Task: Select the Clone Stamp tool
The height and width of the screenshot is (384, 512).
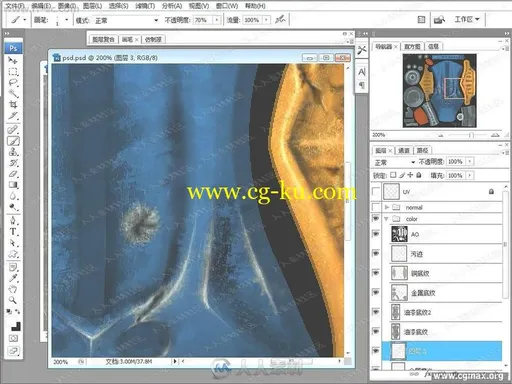Action: point(13,152)
